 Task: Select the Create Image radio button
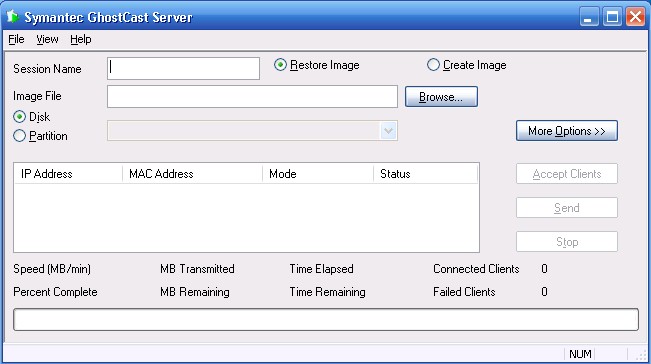[x=467, y=65]
